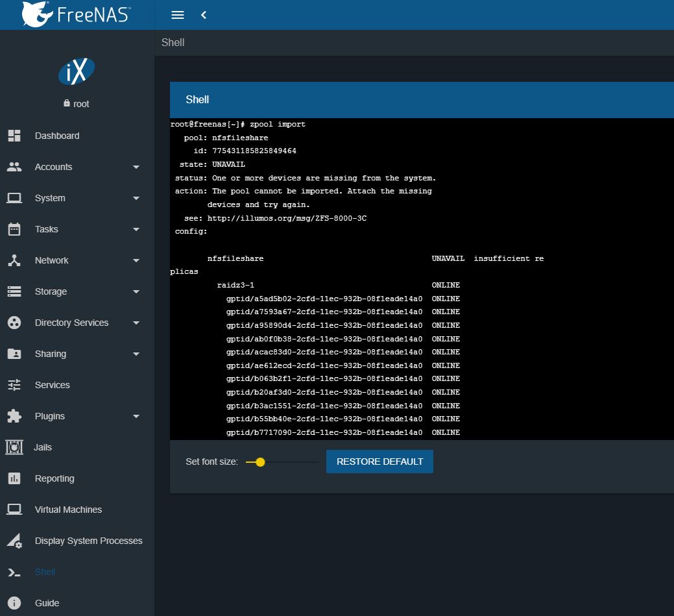Click the Storage list icon
Viewport: 674px width, 616px height.
tap(14, 291)
